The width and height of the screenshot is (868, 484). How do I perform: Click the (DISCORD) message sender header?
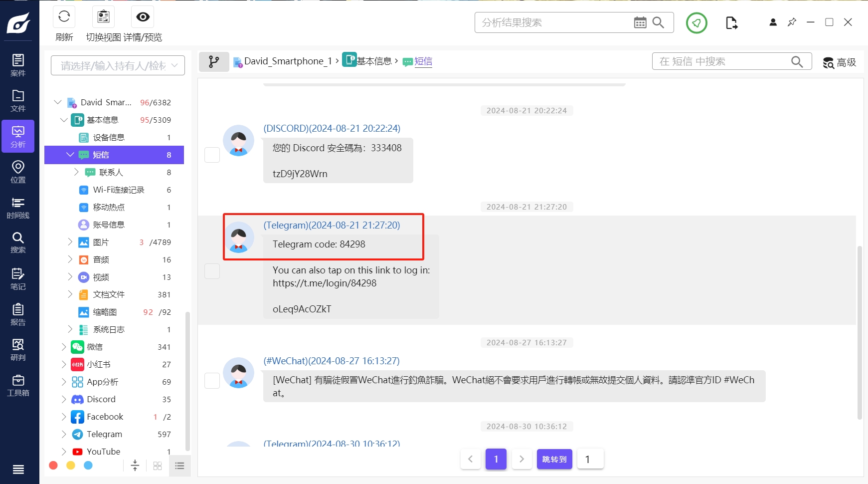[332, 128]
